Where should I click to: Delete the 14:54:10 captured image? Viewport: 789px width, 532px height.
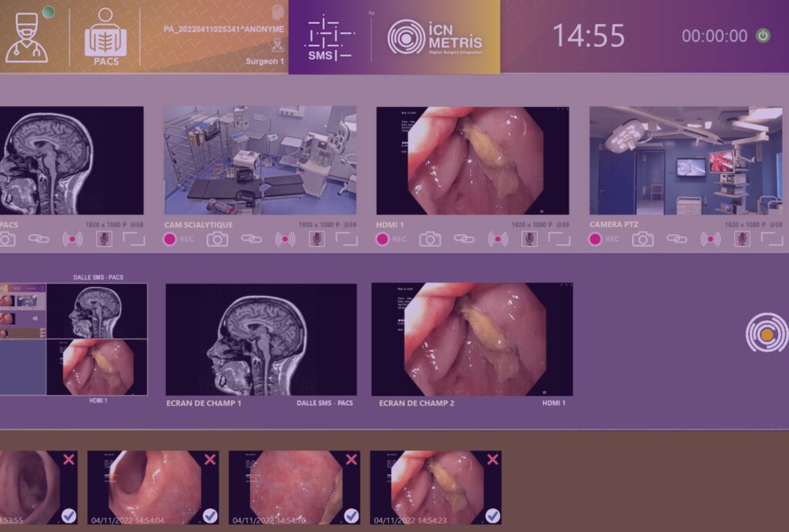[x=351, y=460]
